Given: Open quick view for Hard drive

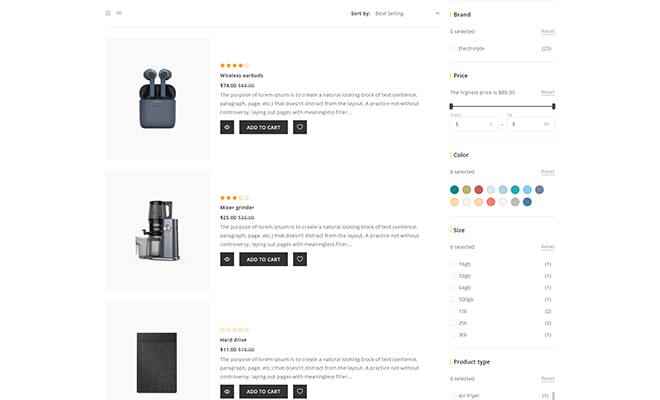Looking at the screenshot, I should click(x=227, y=391).
